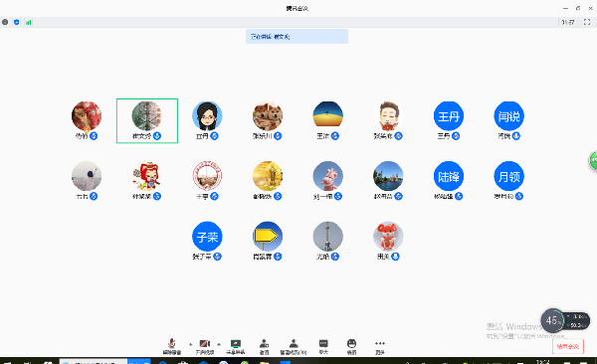The width and height of the screenshot is (597, 364).
Task: Click the 'currently speaking' blue banner
Action: [297, 37]
